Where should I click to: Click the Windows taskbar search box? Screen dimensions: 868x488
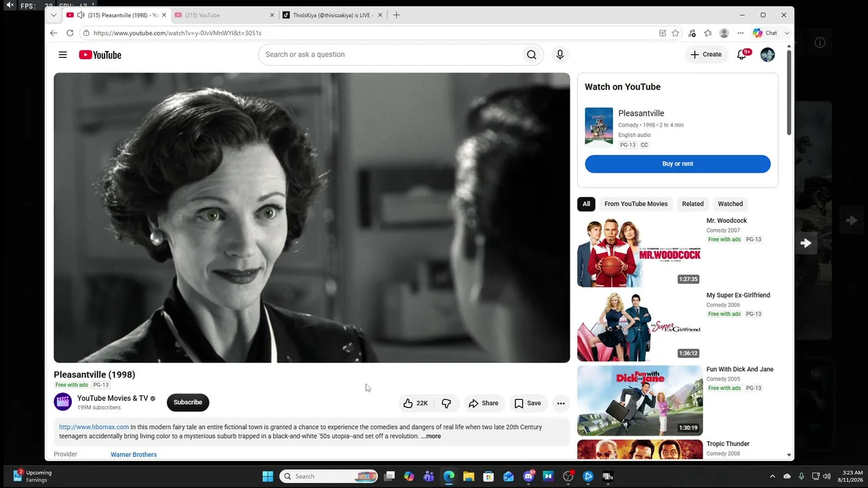[329, 476]
